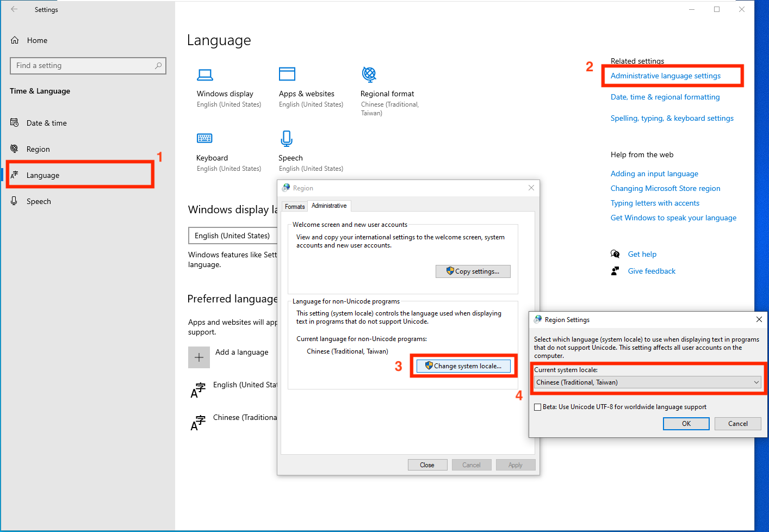Confirm Region Settings with OK
769x532 pixels.
(x=686, y=424)
